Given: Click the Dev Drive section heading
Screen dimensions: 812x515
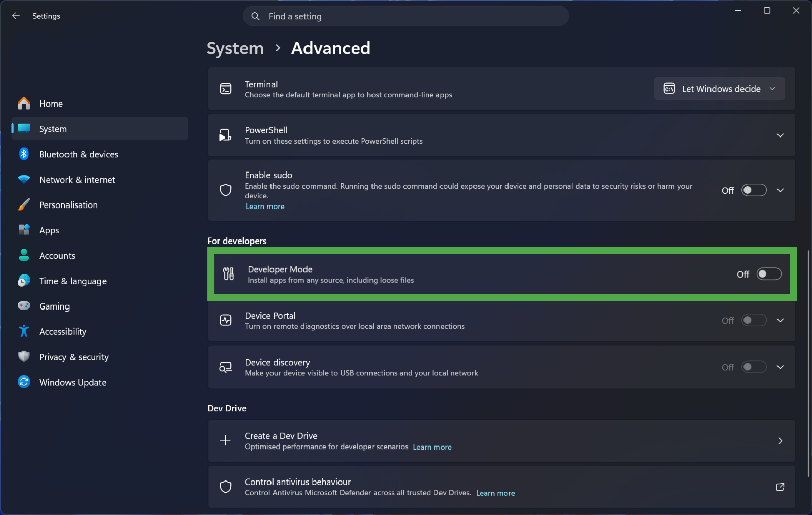Looking at the screenshot, I should pyautogui.click(x=227, y=408).
